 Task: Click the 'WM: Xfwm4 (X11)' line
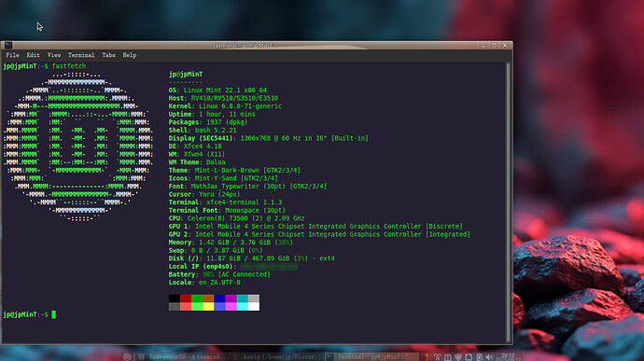tap(197, 154)
